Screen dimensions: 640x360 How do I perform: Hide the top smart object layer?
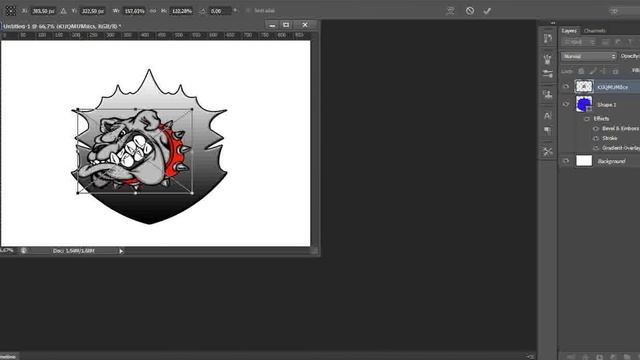tap(566, 87)
